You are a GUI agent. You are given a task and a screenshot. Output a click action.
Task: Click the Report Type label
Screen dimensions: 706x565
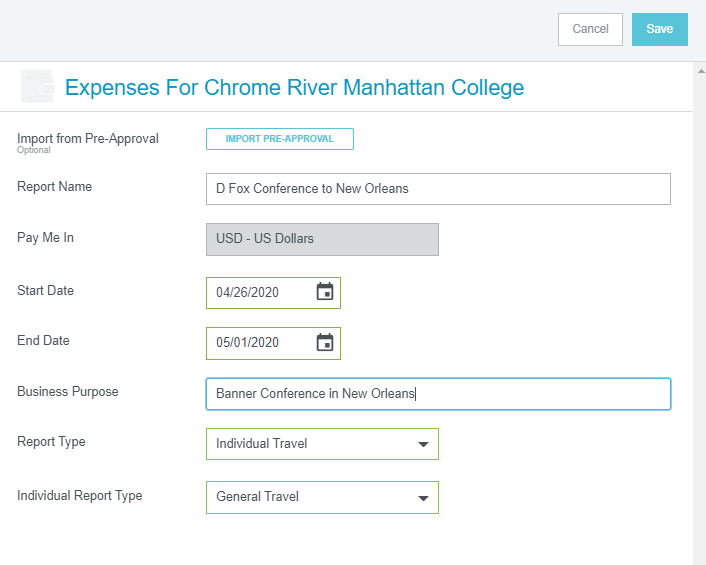click(x=51, y=442)
